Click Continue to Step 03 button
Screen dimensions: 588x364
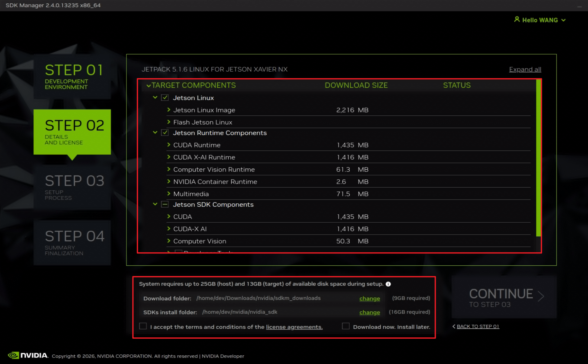[x=504, y=297]
